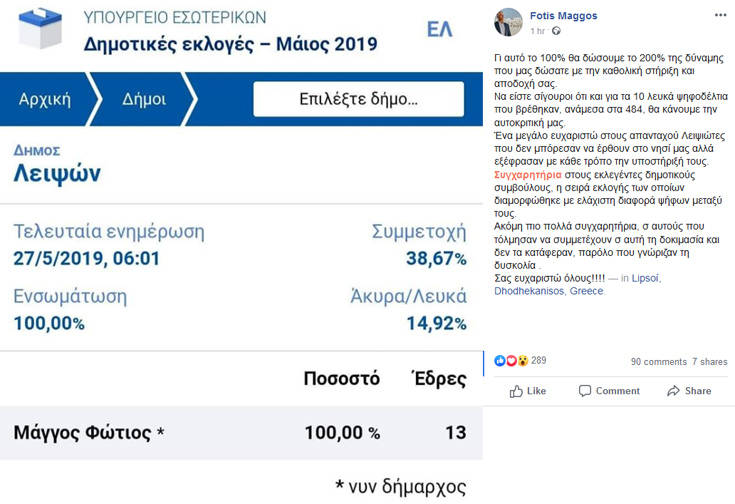Image resolution: width=735 pixels, height=504 pixels.
Task: Open post options three-dot menu
Action: pyautogui.click(x=720, y=16)
